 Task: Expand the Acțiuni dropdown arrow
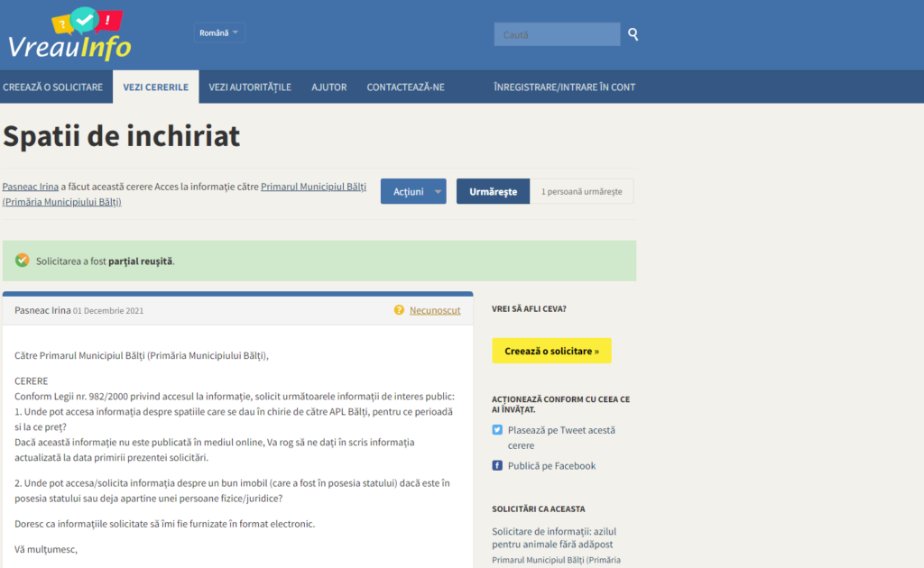438,192
